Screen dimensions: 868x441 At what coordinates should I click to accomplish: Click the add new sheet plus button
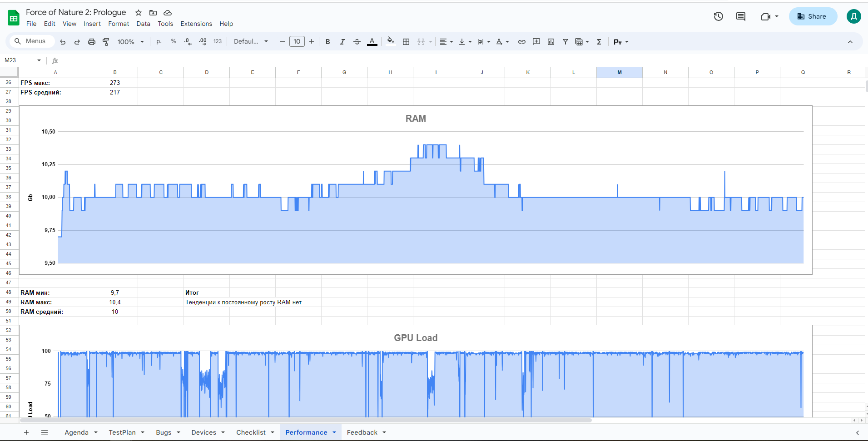click(26, 432)
